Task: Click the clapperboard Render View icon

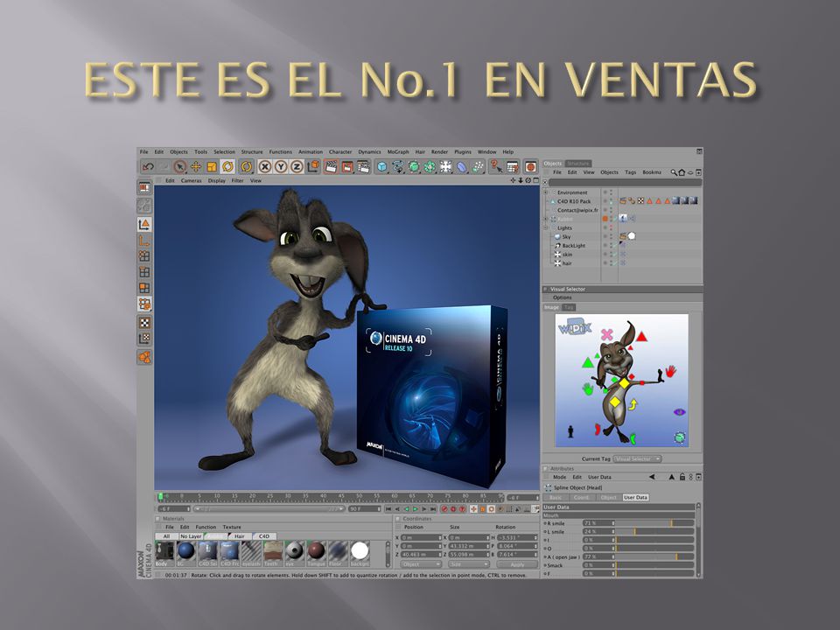Action: (332, 166)
